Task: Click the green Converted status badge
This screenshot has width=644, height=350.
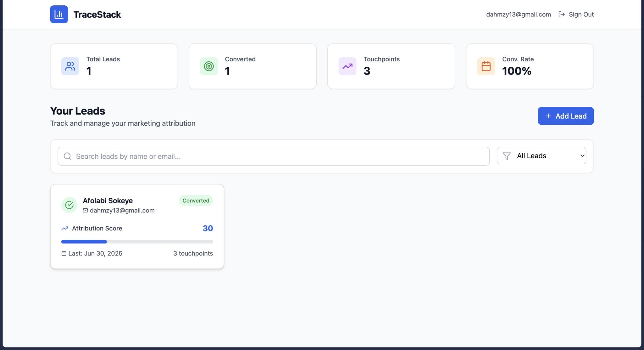Action: click(196, 200)
